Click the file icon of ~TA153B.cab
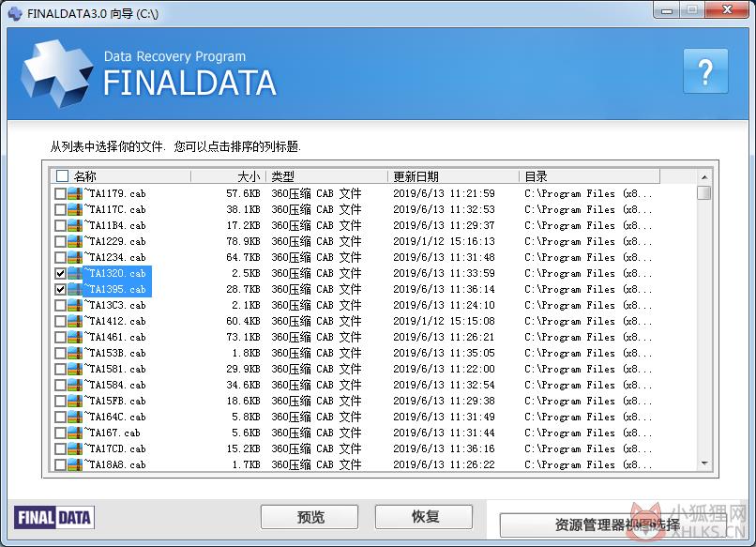The width and height of the screenshot is (756, 547). click(x=75, y=353)
